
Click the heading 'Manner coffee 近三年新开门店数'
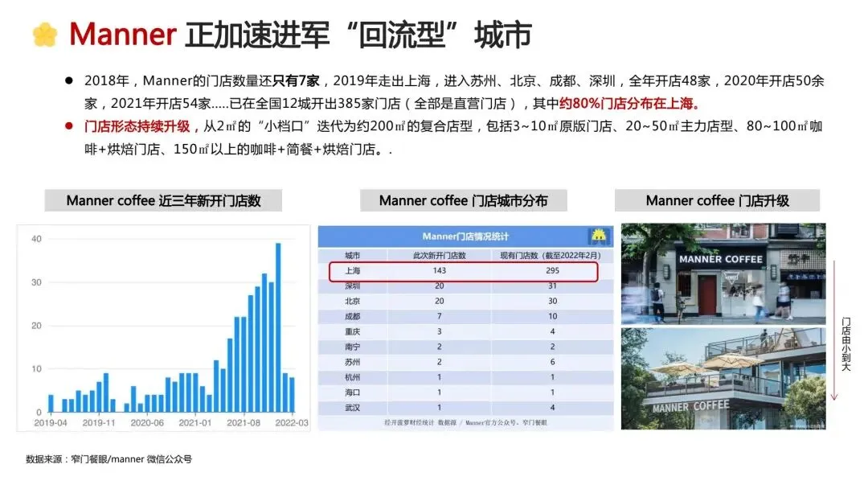pos(163,200)
